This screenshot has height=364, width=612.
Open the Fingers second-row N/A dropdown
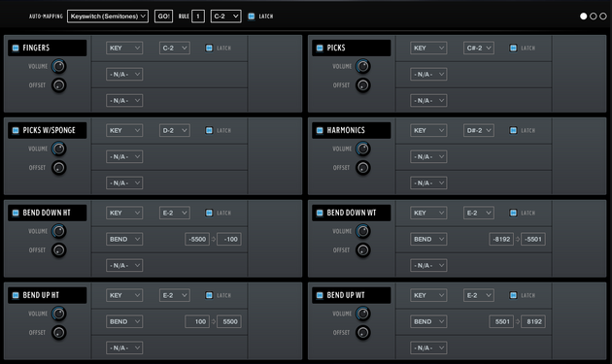(x=124, y=74)
